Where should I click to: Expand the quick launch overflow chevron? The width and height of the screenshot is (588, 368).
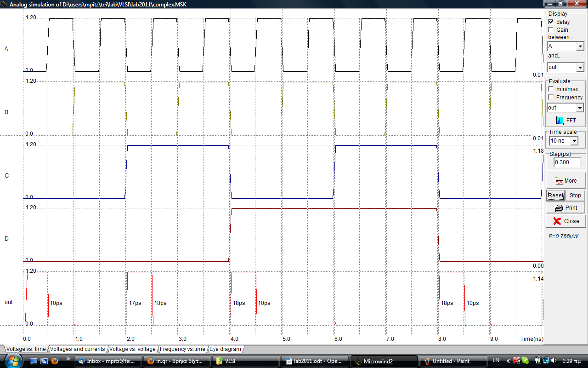(x=68, y=358)
